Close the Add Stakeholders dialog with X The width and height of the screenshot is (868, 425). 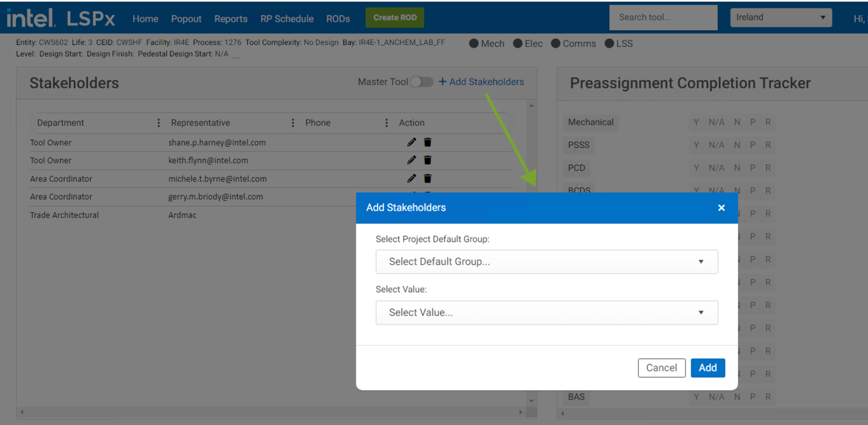point(721,208)
